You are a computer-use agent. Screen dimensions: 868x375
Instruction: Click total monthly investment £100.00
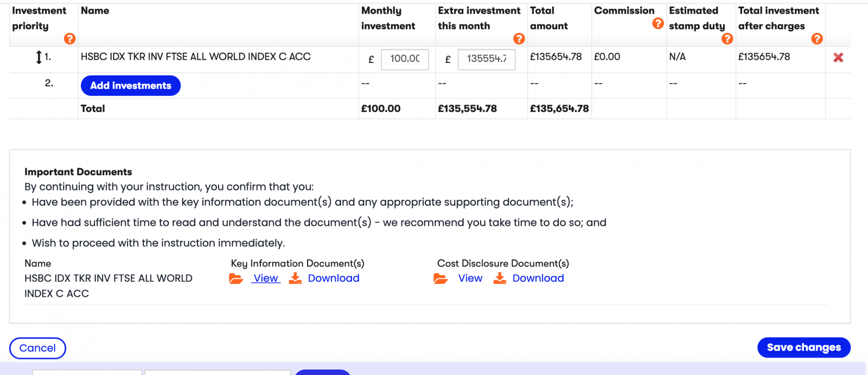click(x=381, y=109)
